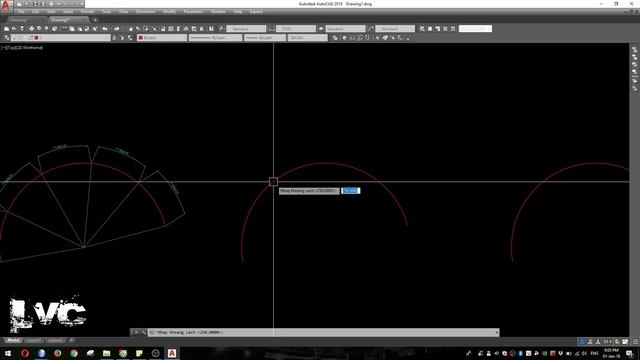The image size is (640, 360).
Task: Click the viewport controls label at canvas corner
Action: coord(22,48)
